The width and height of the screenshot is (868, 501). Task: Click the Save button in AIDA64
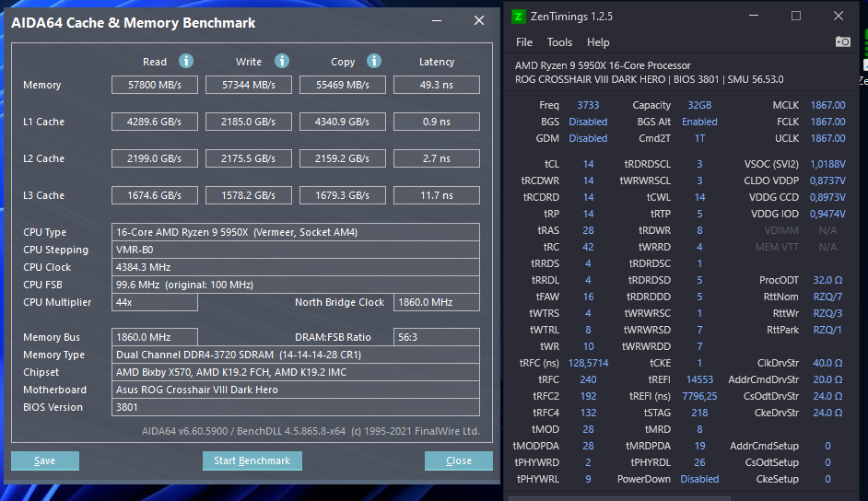pos(45,460)
